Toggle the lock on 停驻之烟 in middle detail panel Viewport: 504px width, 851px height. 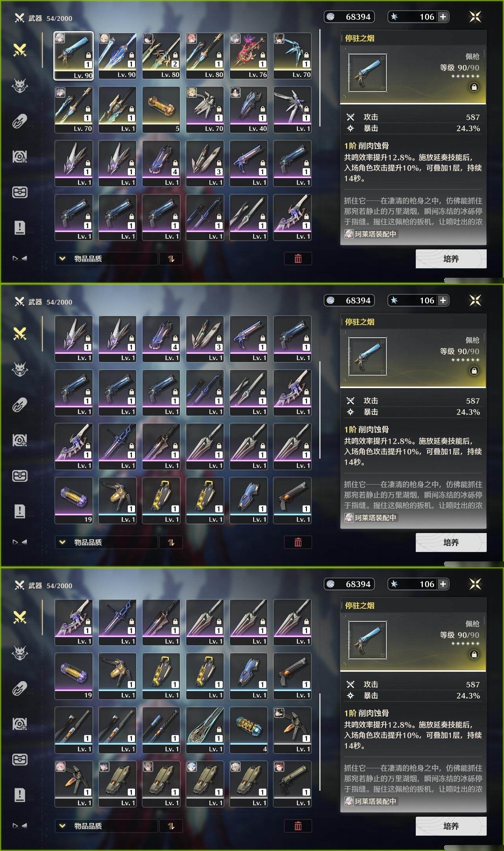pyautogui.click(x=474, y=371)
